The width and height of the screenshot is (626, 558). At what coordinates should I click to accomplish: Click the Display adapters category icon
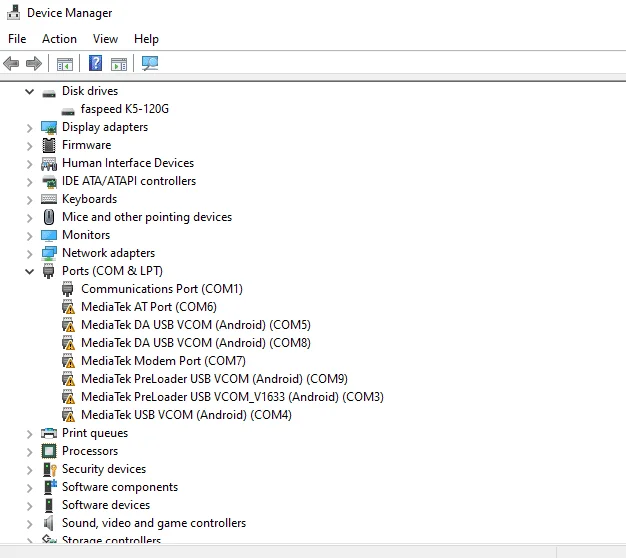coord(49,127)
